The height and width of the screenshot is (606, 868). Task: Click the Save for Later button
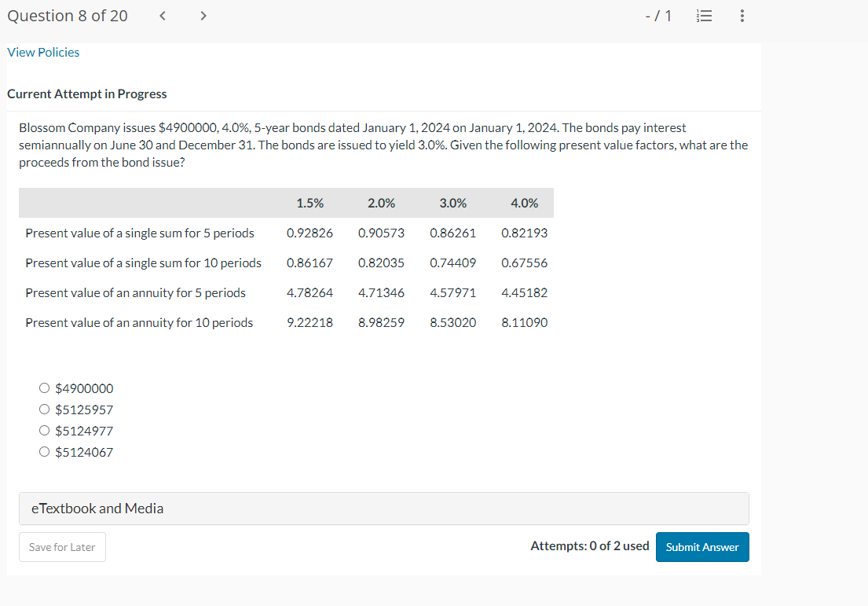pos(62,547)
